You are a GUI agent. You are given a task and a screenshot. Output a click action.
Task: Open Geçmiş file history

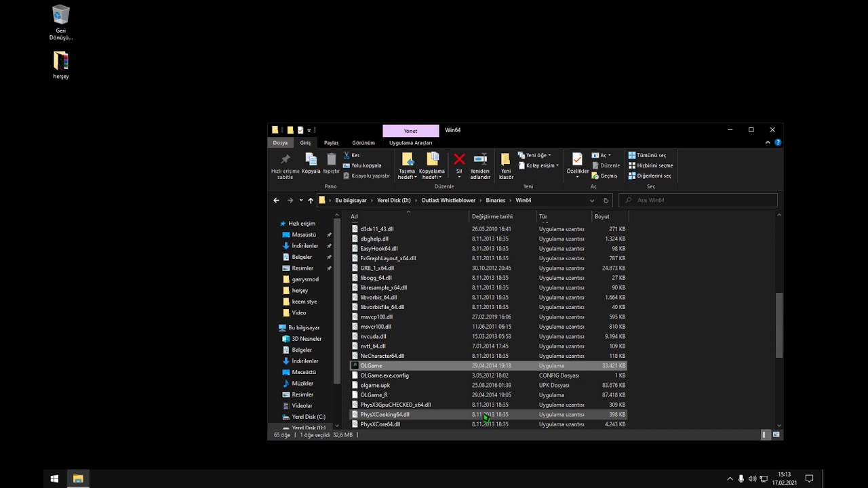click(x=604, y=176)
